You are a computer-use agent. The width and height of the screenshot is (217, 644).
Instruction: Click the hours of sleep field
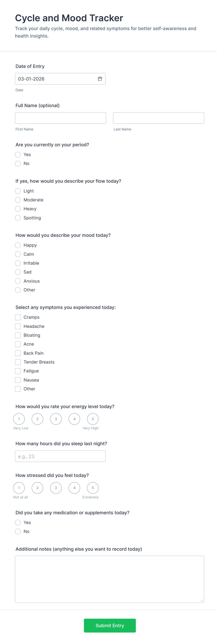[60, 456]
